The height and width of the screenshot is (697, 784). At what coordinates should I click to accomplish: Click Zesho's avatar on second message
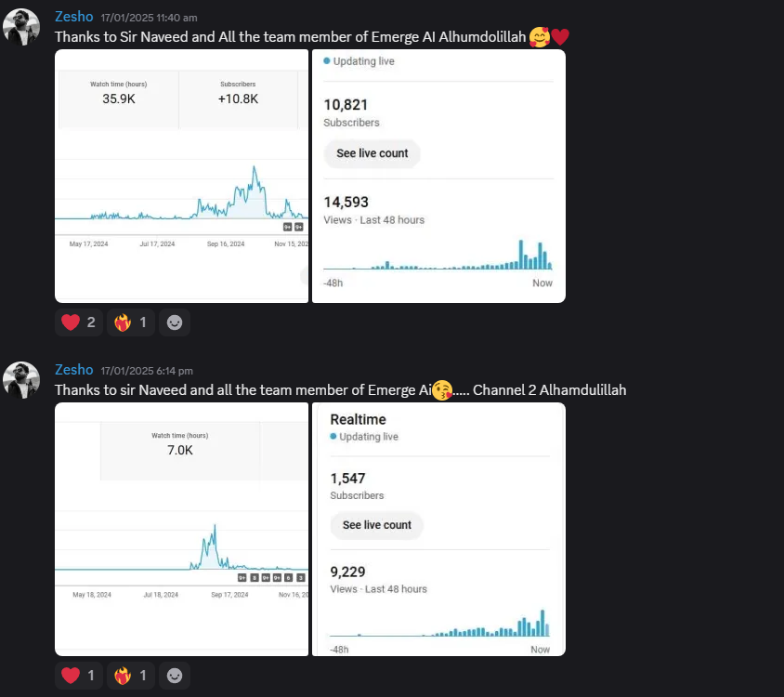tap(21, 380)
